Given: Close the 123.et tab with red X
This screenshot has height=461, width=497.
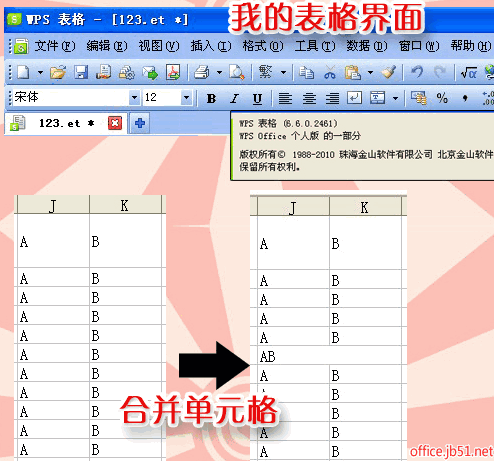Looking at the screenshot, I should click(115, 123).
